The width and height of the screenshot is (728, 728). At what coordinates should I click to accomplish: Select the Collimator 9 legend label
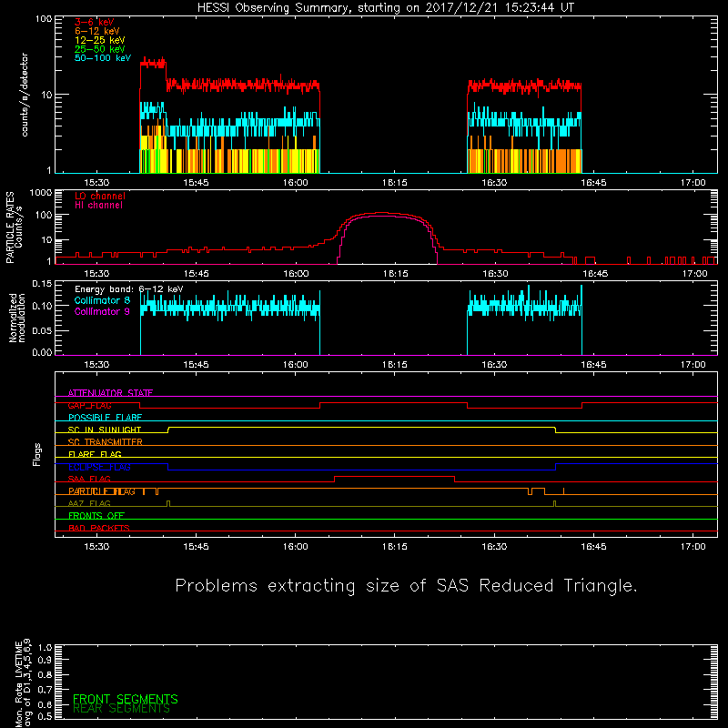coord(102,311)
